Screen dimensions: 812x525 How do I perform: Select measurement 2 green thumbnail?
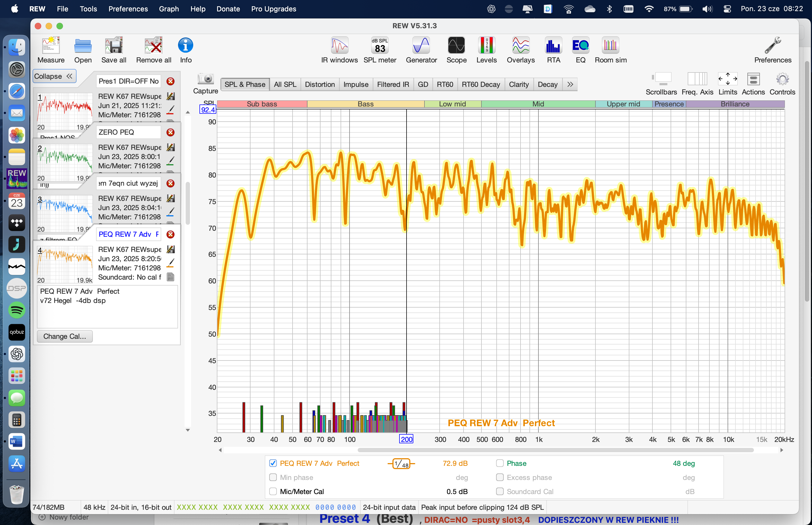65,163
